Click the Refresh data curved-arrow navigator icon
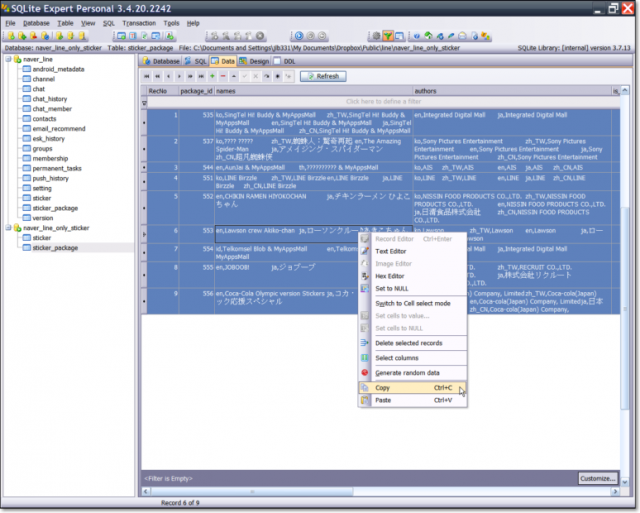640x513 pixels. coord(267,76)
